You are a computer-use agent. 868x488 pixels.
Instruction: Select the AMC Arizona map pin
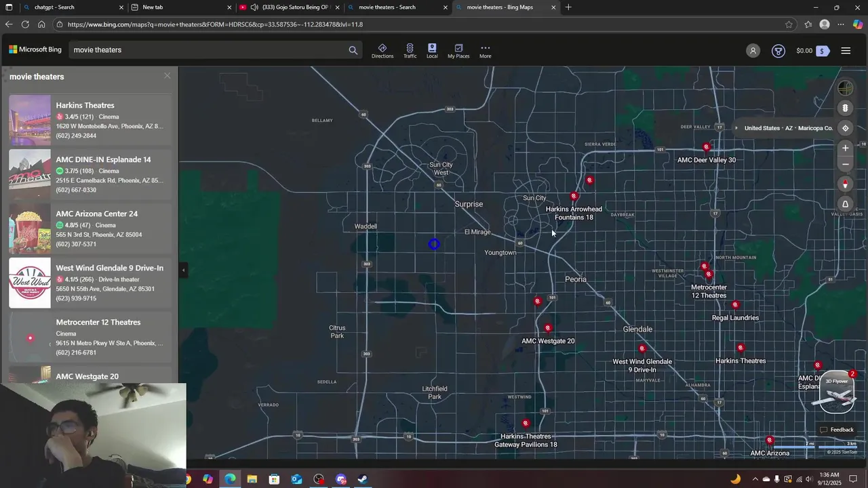[x=769, y=441]
